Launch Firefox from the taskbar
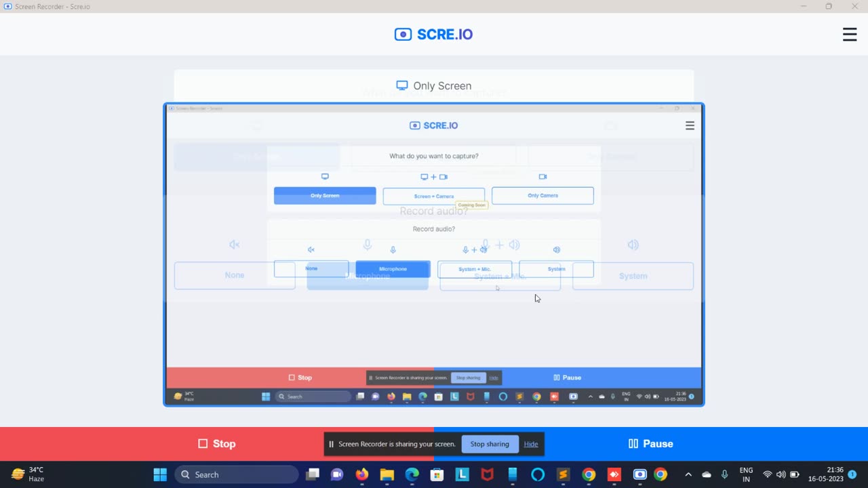Viewport: 868px width, 488px height. [x=362, y=474]
